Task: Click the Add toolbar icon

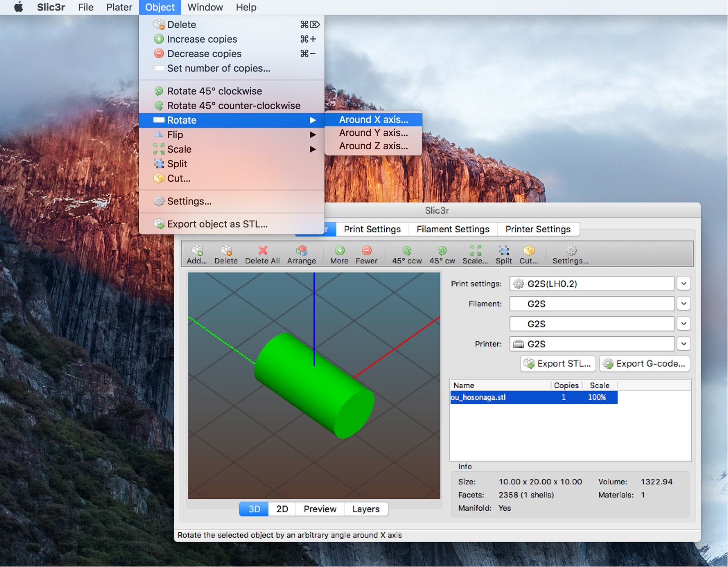Action: tap(197, 254)
